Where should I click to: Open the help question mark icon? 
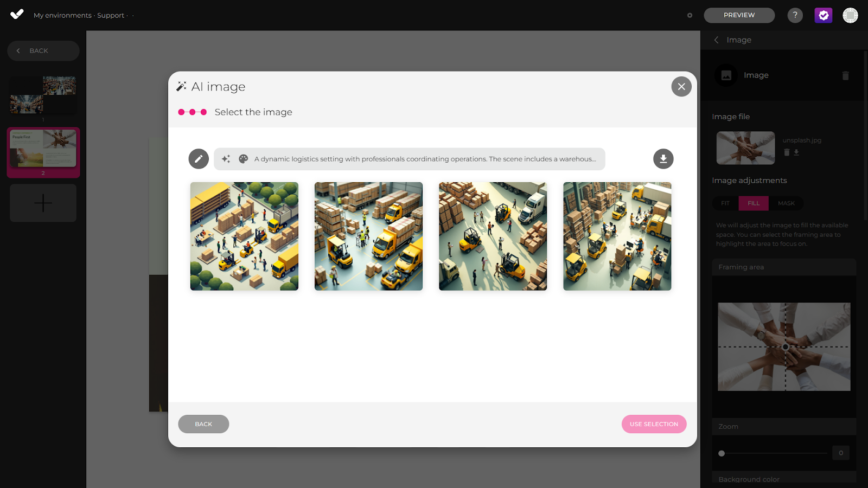pos(795,15)
